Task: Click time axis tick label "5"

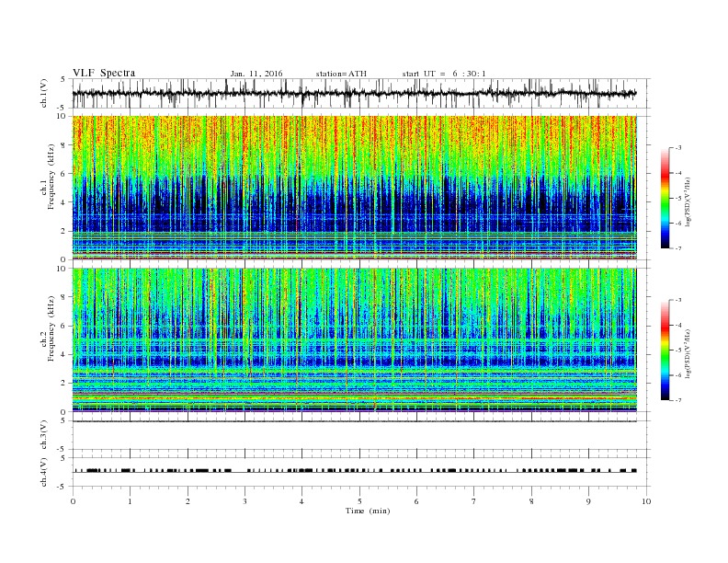Action: (x=359, y=501)
